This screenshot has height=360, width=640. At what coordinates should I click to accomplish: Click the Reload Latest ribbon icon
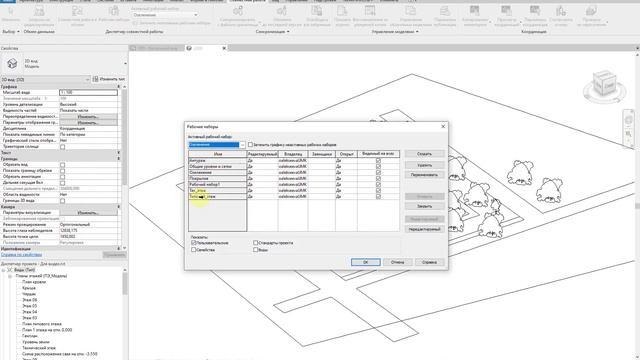pyautogui.click(x=282, y=11)
